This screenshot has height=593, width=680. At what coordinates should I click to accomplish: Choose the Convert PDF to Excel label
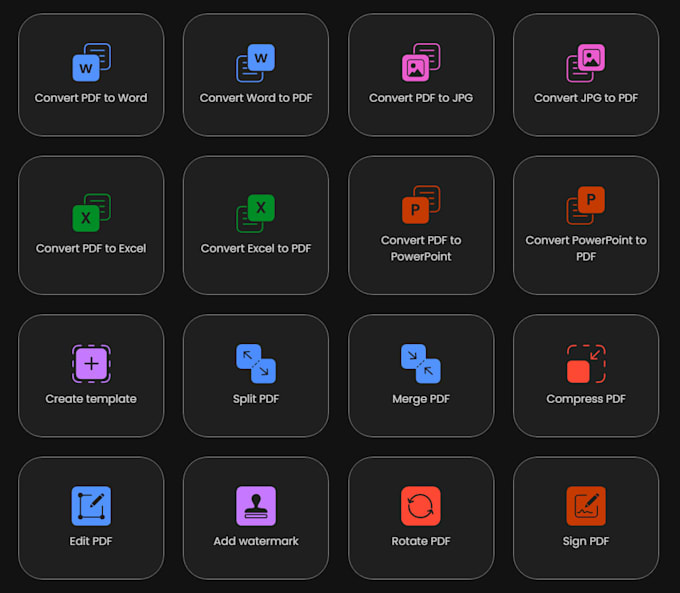(x=91, y=249)
